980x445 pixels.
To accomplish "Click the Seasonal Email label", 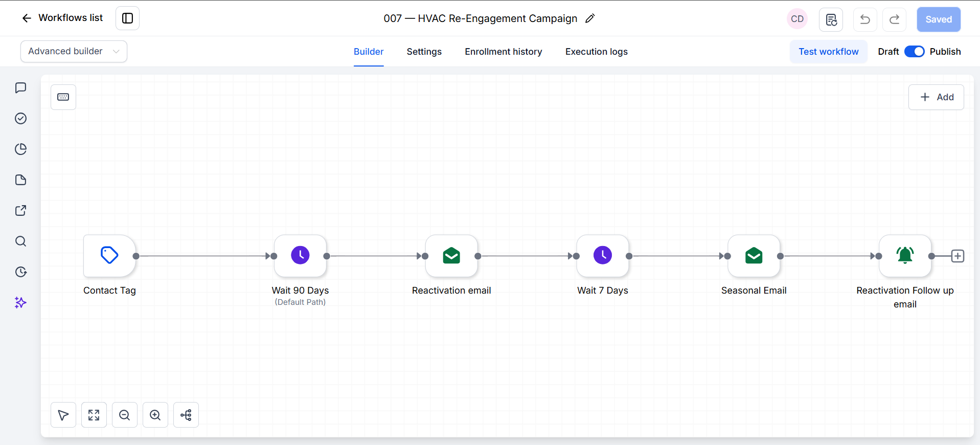I will (754, 291).
